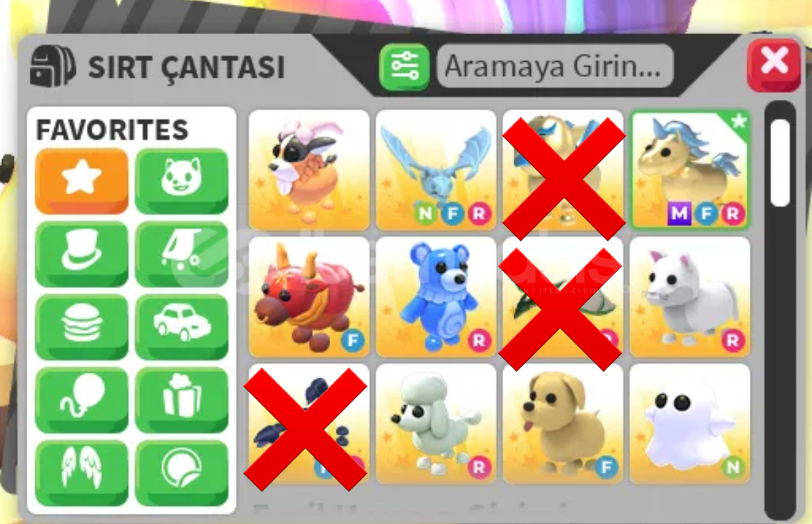Select the blue bear pet

[436, 296]
